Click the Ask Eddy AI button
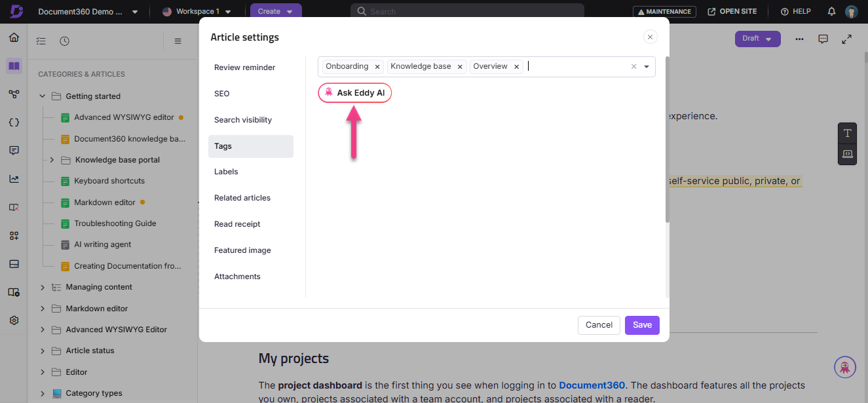 click(x=354, y=92)
